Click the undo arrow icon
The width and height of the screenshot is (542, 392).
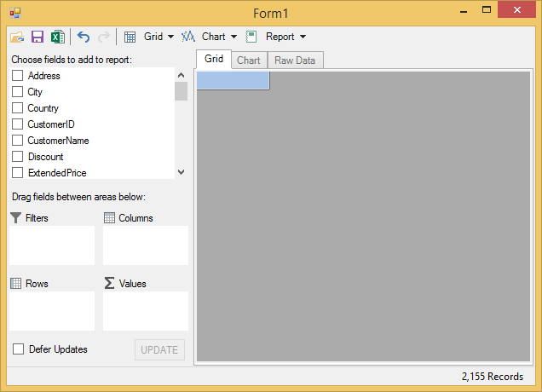pyautogui.click(x=83, y=37)
